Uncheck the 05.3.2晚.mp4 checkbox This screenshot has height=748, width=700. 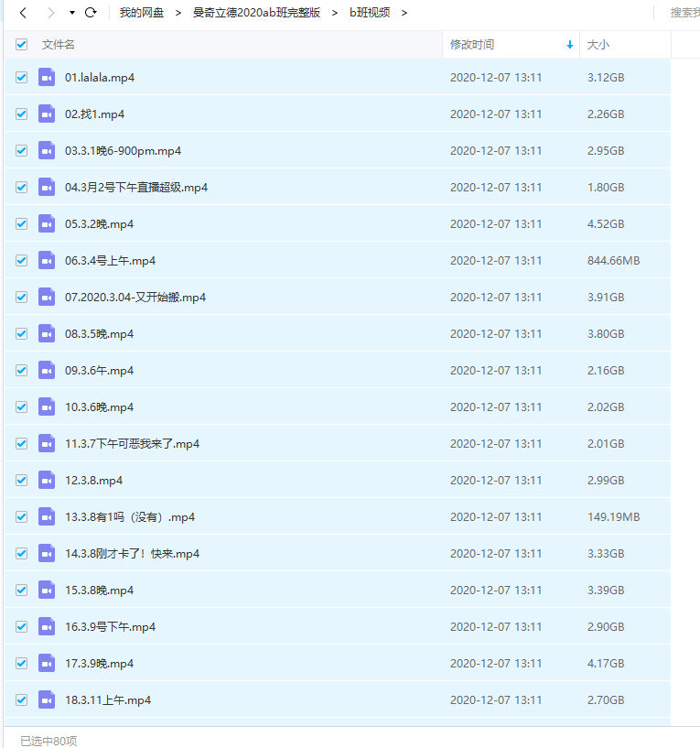[x=21, y=223]
